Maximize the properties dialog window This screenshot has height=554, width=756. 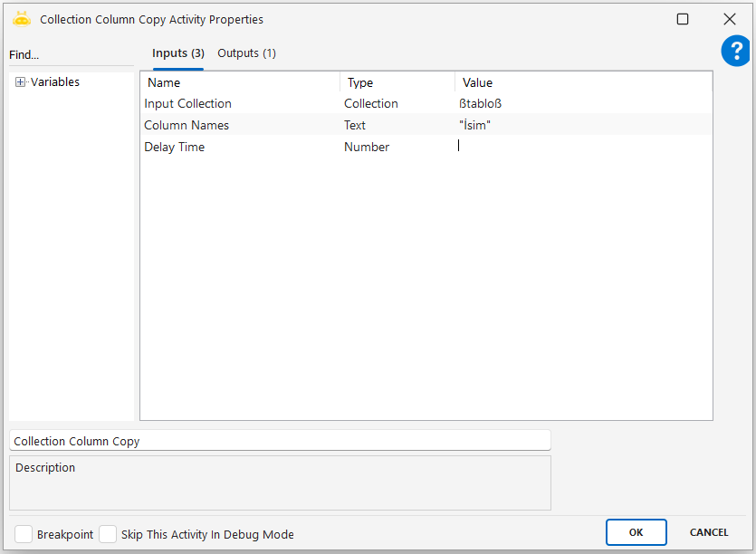[x=683, y=19]
